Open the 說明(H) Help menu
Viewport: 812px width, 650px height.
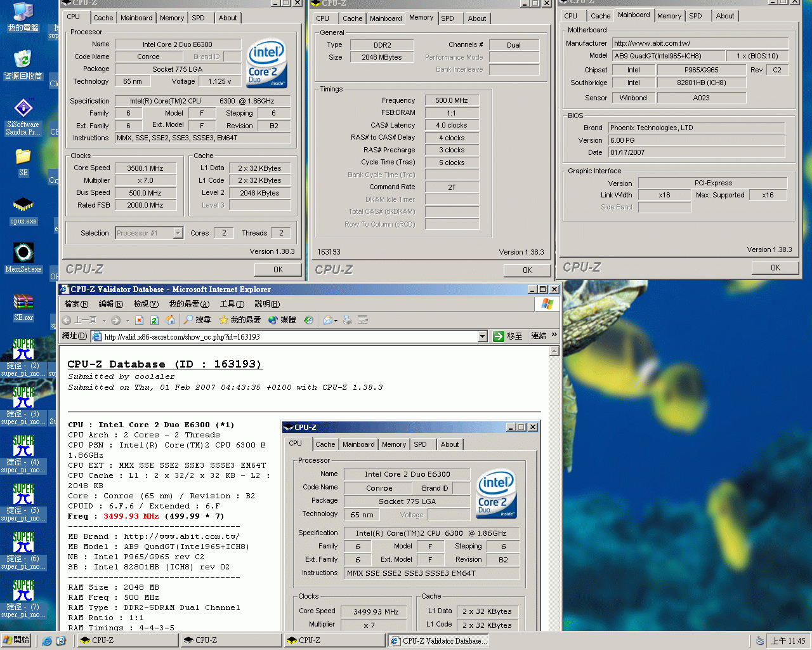[x=267, y=304]
